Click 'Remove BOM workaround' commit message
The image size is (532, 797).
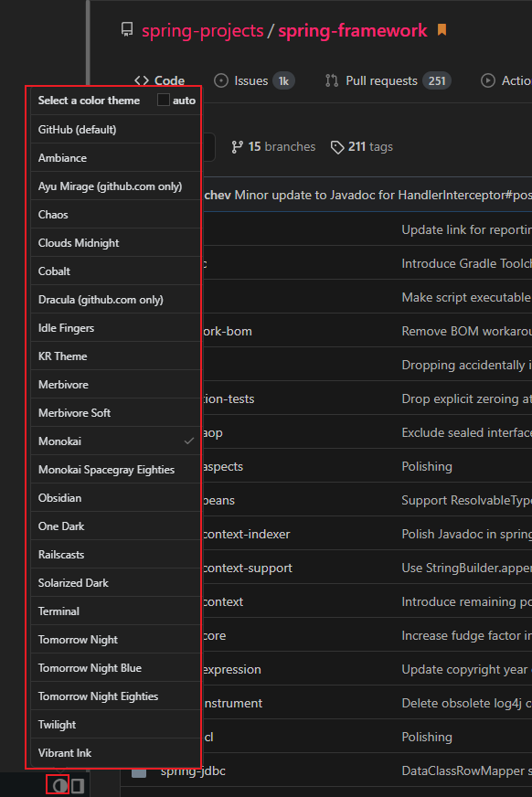466,332
